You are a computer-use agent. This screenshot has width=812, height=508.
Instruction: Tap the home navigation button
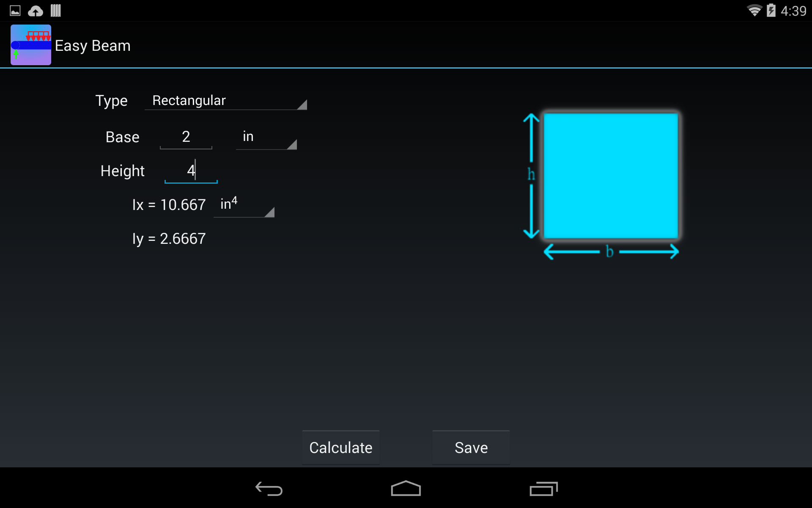point(405,489)
